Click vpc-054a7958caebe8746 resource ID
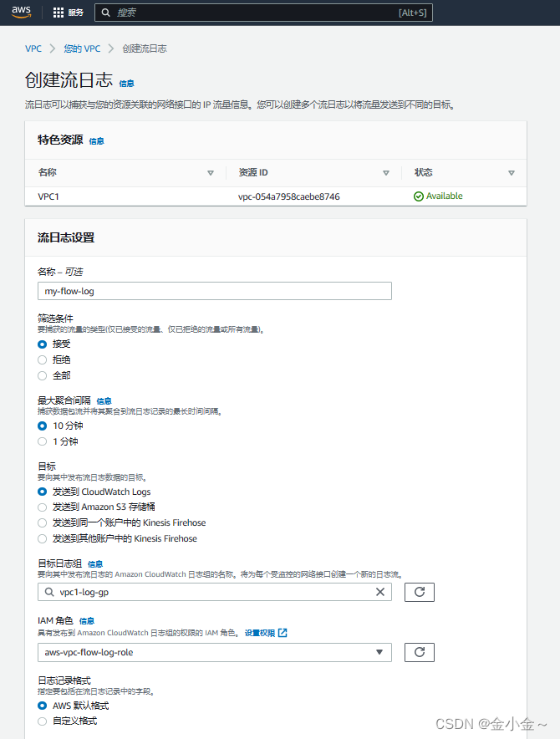Image resolution: width=560 pixels, height=739 pixels. [288, 196]
